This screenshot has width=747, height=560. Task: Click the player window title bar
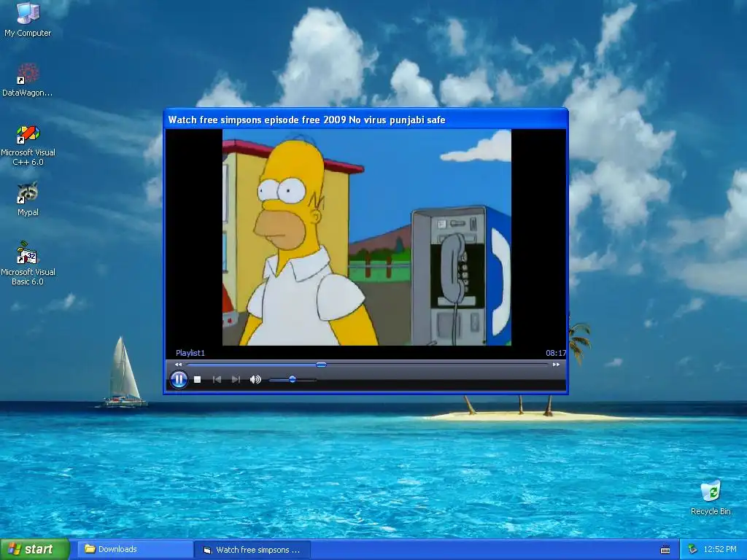click(365, 120)
